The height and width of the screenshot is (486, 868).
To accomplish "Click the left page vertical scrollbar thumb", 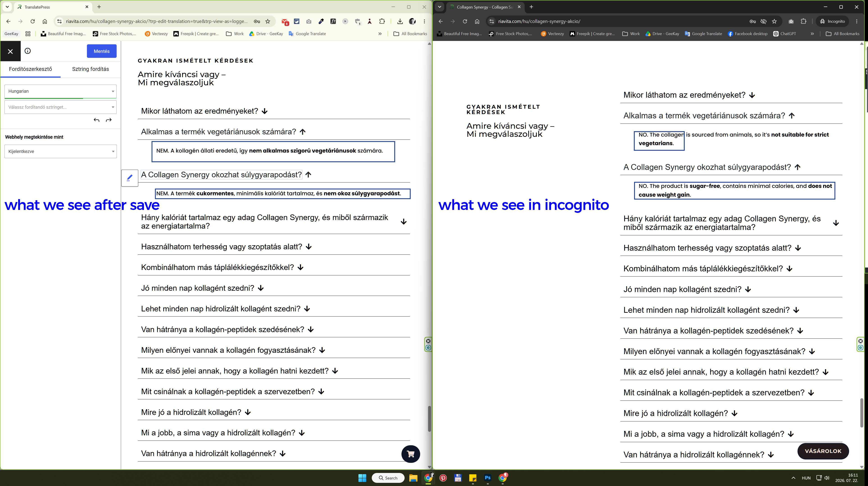I will click(x=429, y=419).
